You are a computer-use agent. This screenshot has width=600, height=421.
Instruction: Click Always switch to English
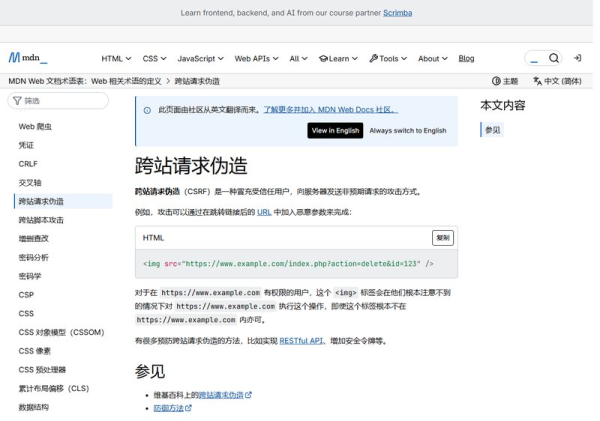(x=408, y=131)
